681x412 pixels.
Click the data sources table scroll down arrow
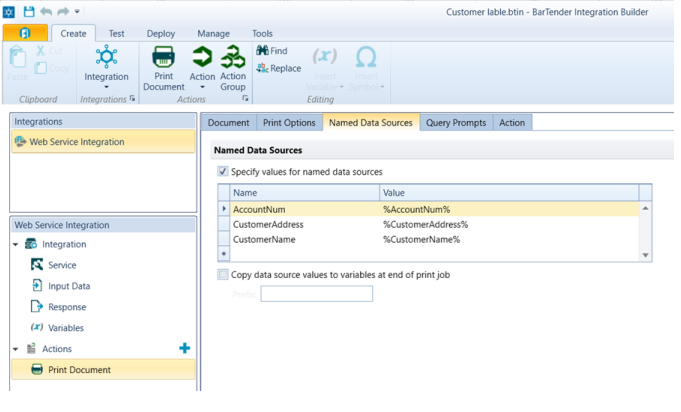click(x=645, y=255)
